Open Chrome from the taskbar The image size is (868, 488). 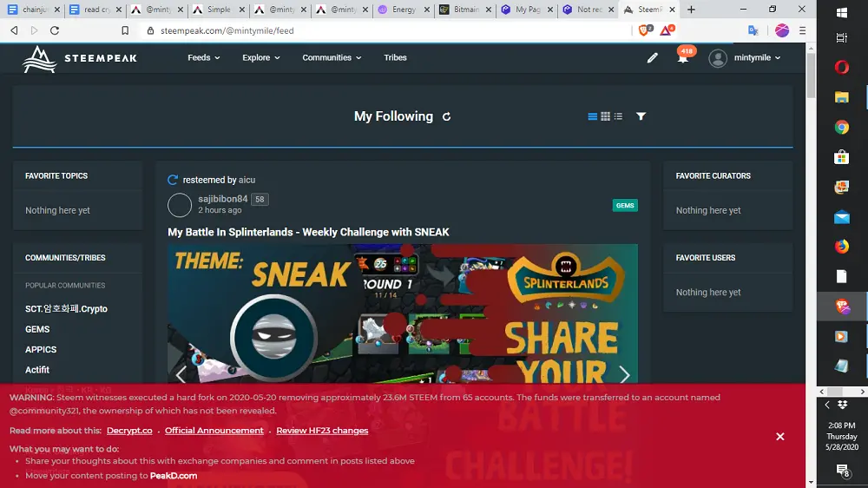841,128
